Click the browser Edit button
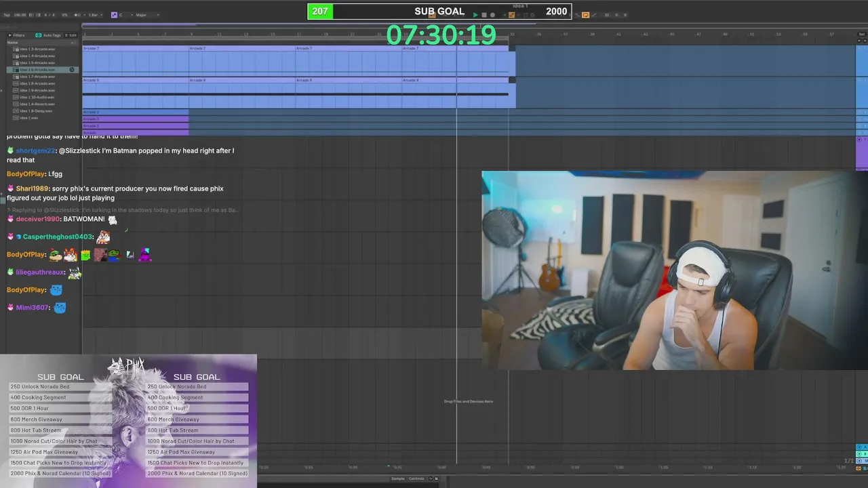This screenshot has width=868, height=488. [x=71, y=35]
